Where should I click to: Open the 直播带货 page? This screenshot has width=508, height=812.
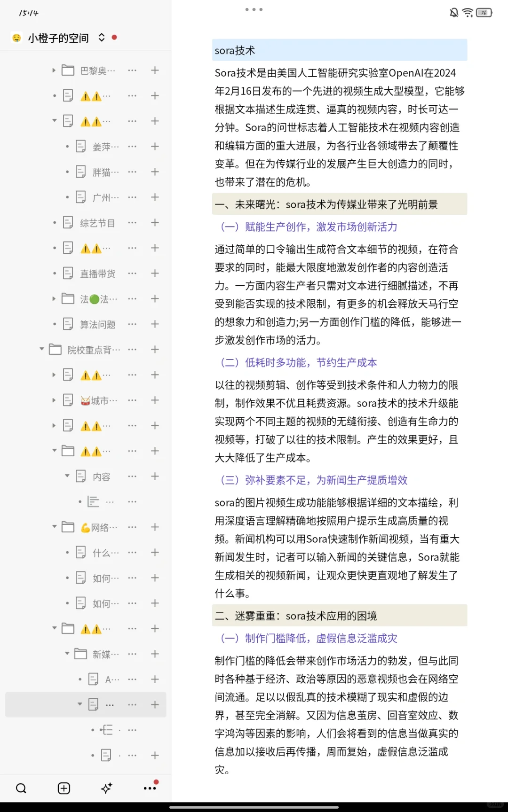(97, 273)
